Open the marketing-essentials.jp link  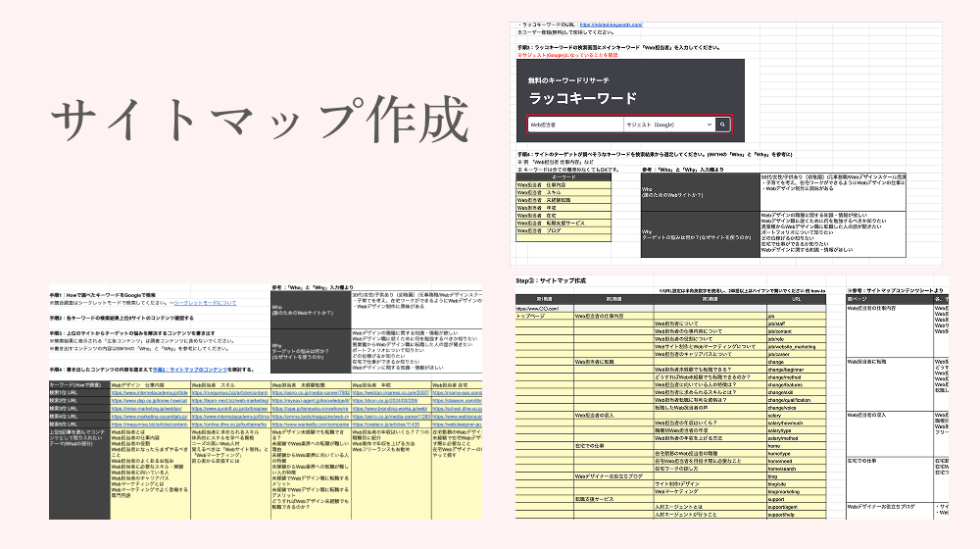click(149, 417)
